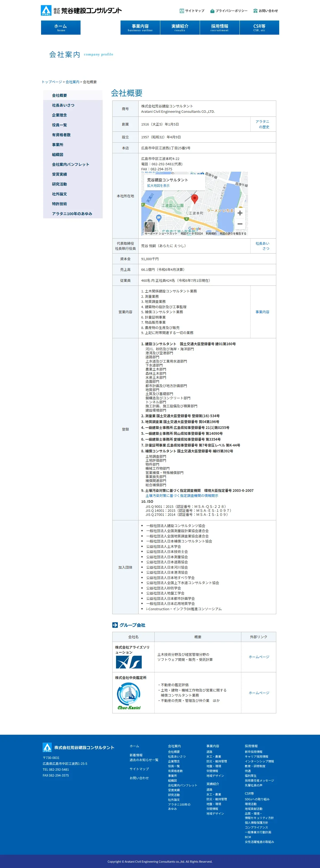
Task: Click the Arise Solution company logo
Action: (x=129, y=662)
